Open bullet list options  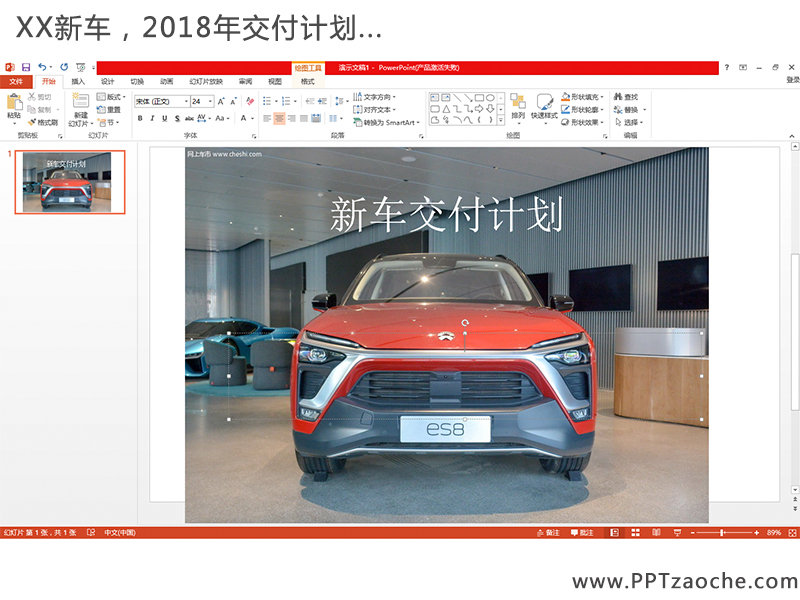[269, 102]
